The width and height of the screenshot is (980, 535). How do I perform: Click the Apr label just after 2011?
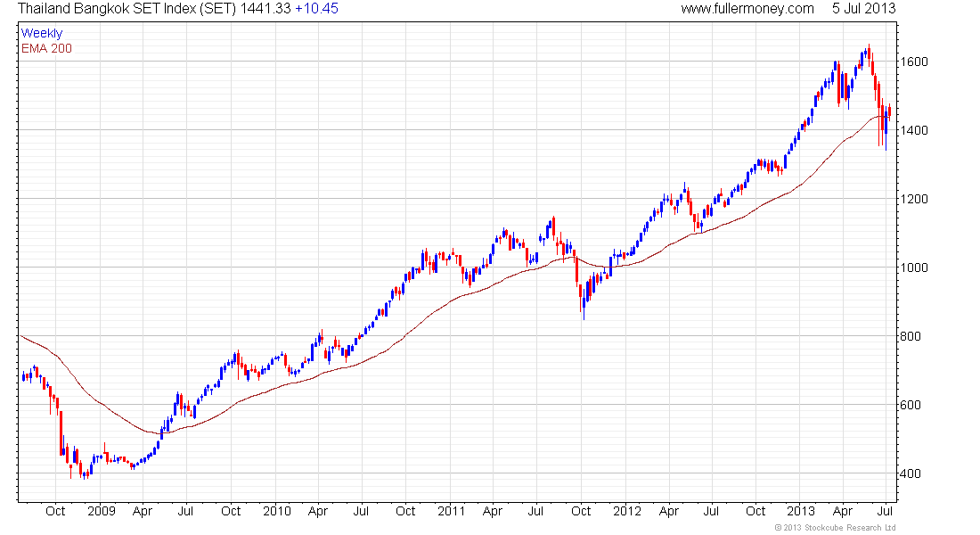493,511
